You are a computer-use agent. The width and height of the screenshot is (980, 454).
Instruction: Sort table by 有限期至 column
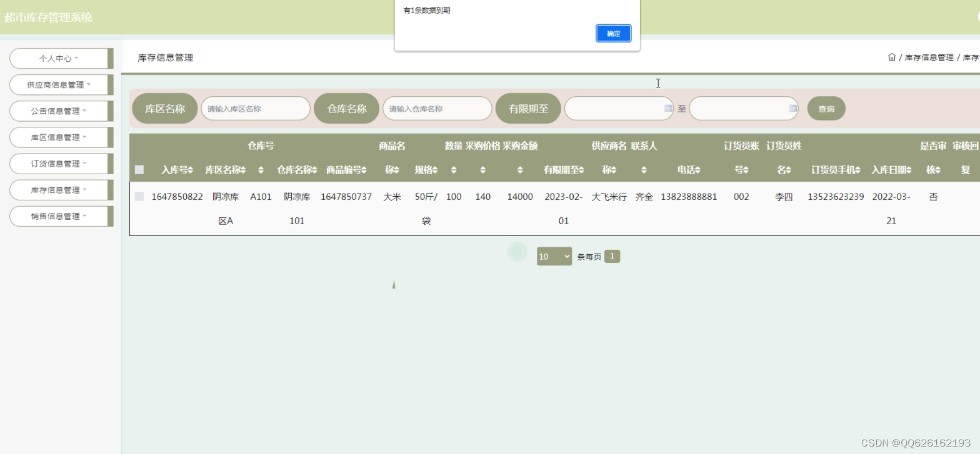pyautogui.click(x=582, y=170)
